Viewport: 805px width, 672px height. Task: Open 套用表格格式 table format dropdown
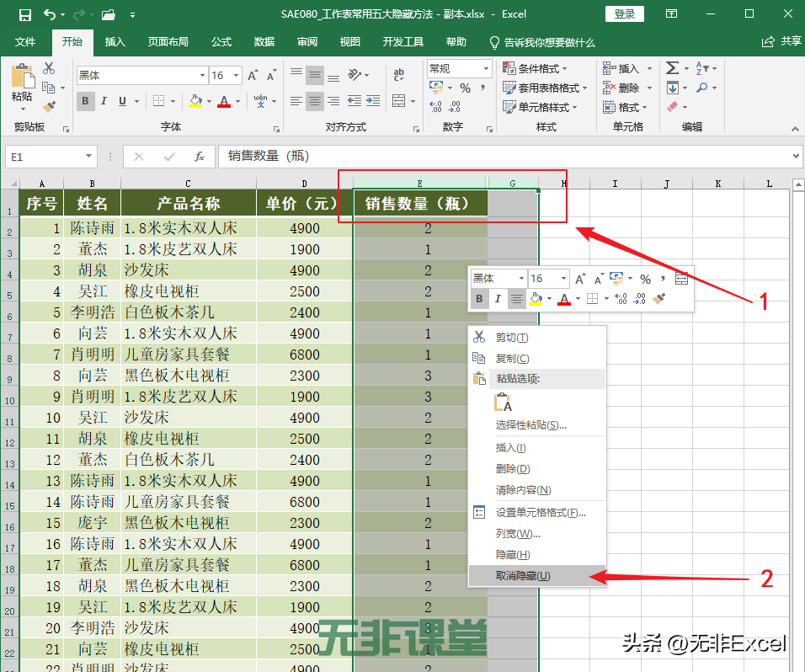point(545,88)
